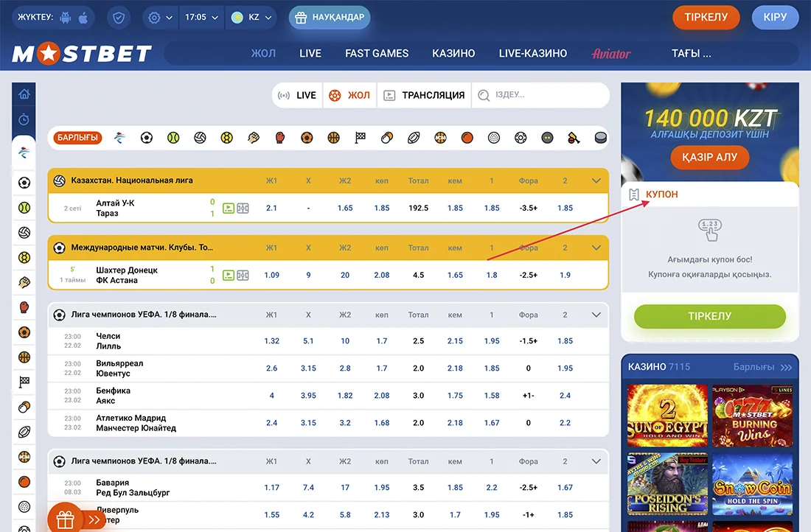Toggle the LIVE filter in the search bar
Image resolution: width=811 pixels, height=532 pixels.
tap(297, 95)
